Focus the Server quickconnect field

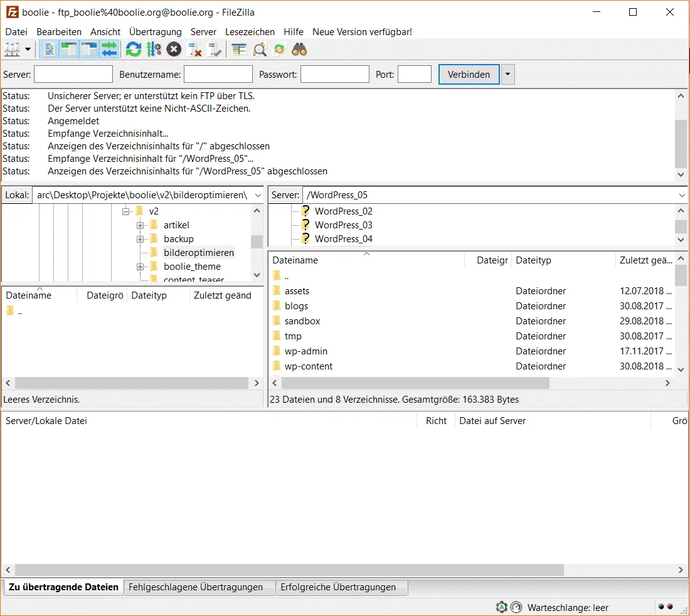[73, 74]
